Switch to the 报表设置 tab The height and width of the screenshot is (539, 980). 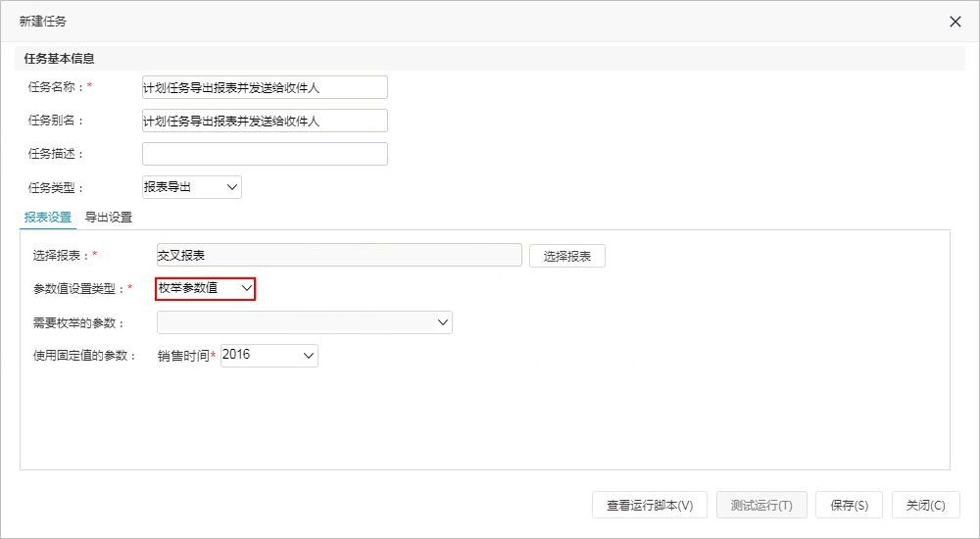pyautogui.click(x=47, y=217)
